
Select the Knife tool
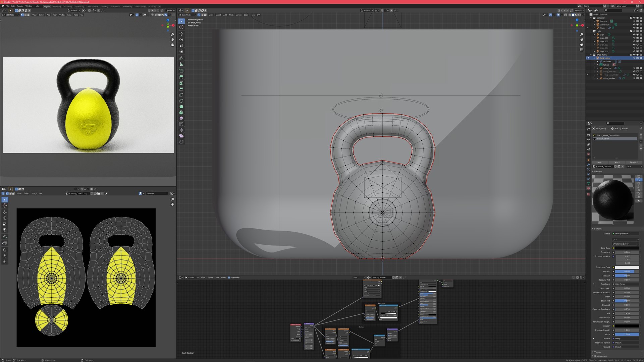[x=181, y=101]
